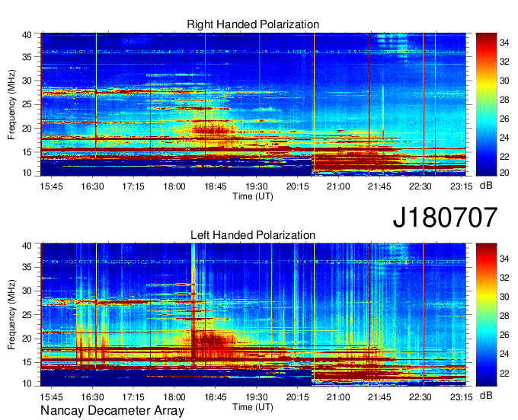Click the 'Nancay Decameter Array' caption

tap(112, 411)
